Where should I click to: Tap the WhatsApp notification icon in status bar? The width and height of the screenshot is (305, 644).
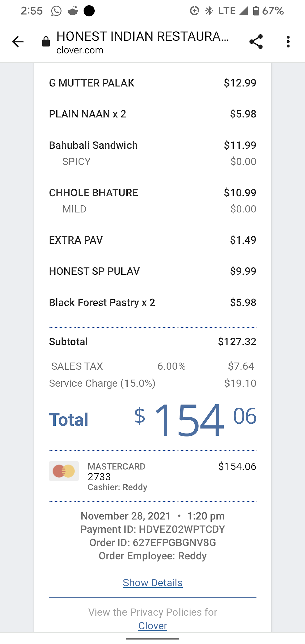click(x=56, y=11)
